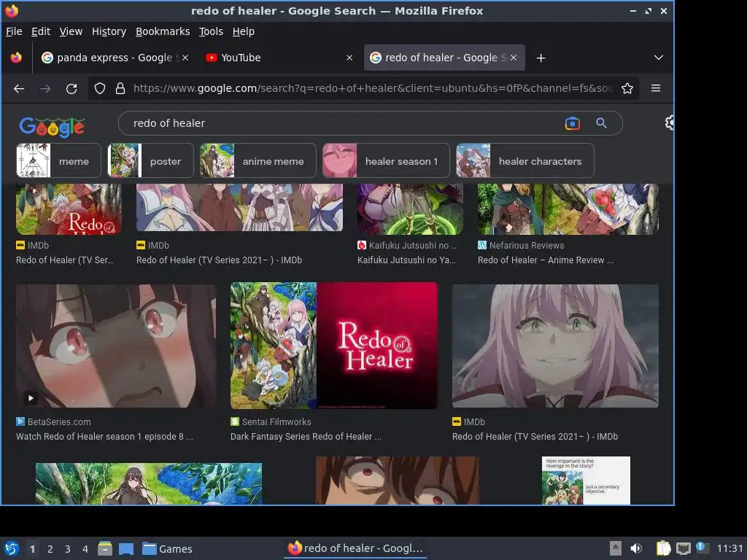
Task: Click 'Redo of Healer – Anime Review' link
Action: (x=546, y=260)
